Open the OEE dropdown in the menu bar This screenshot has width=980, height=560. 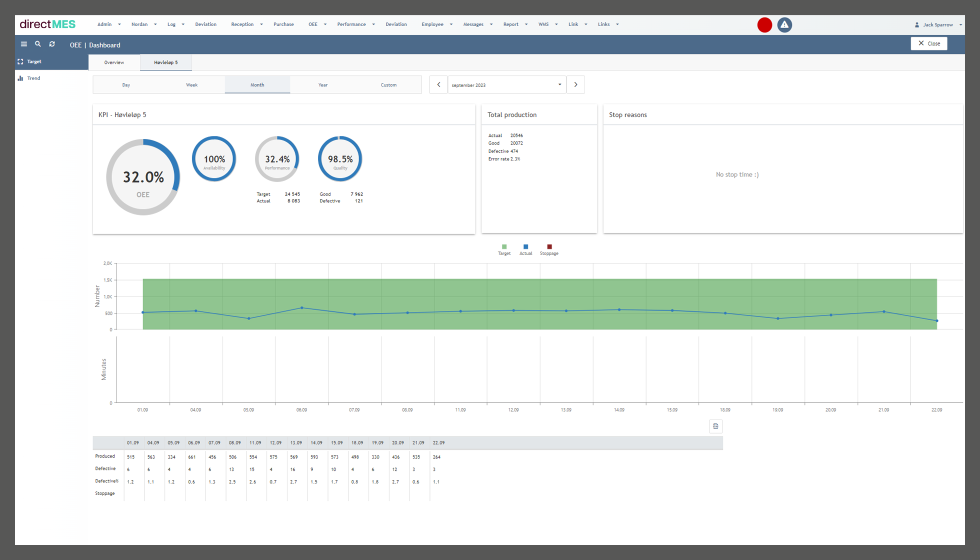click(317, 24)
